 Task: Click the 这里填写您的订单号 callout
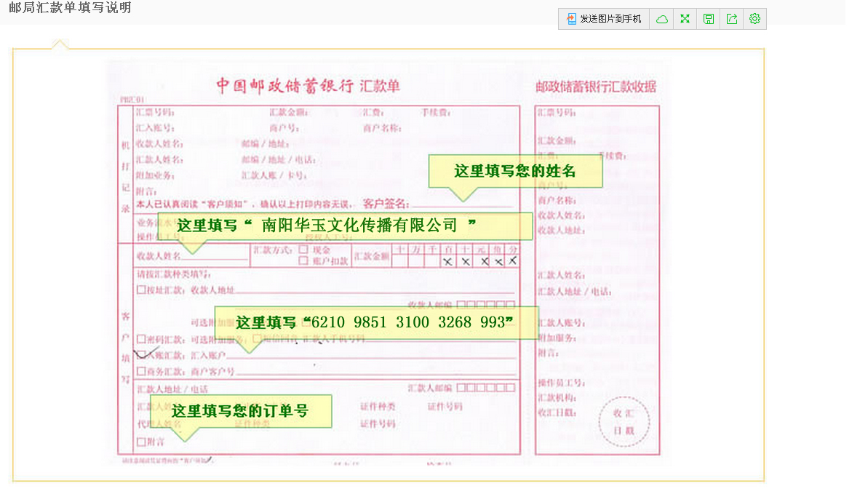pyautogui.click(x=241, y=410)
